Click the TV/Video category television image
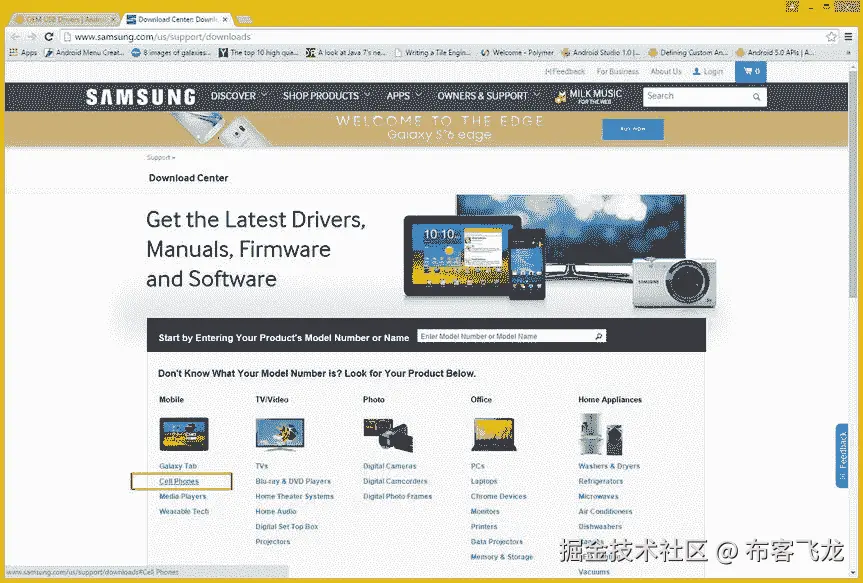Screen dimensions: 863x583 tap(280, 434)
